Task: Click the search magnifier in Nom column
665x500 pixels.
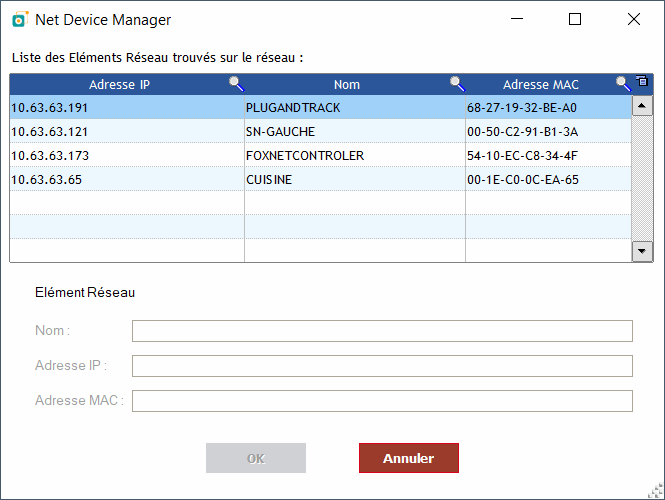Action: 458,84
